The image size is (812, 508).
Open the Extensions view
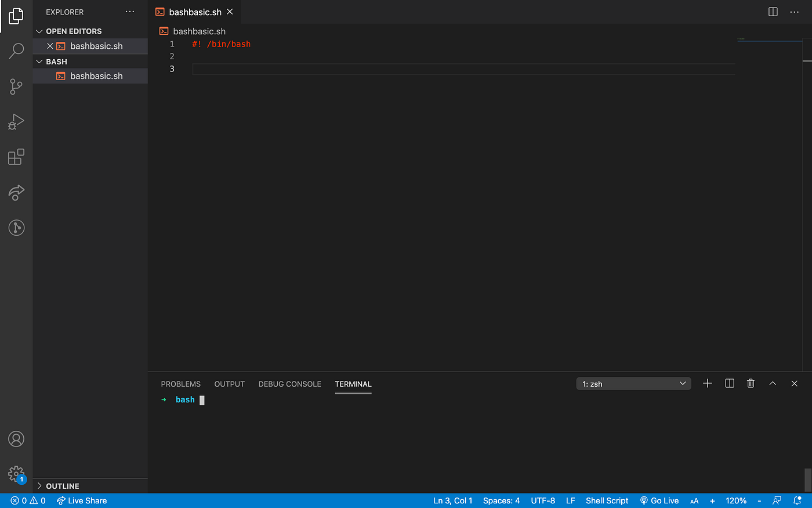pyautogui.click(x=16, y=157)
